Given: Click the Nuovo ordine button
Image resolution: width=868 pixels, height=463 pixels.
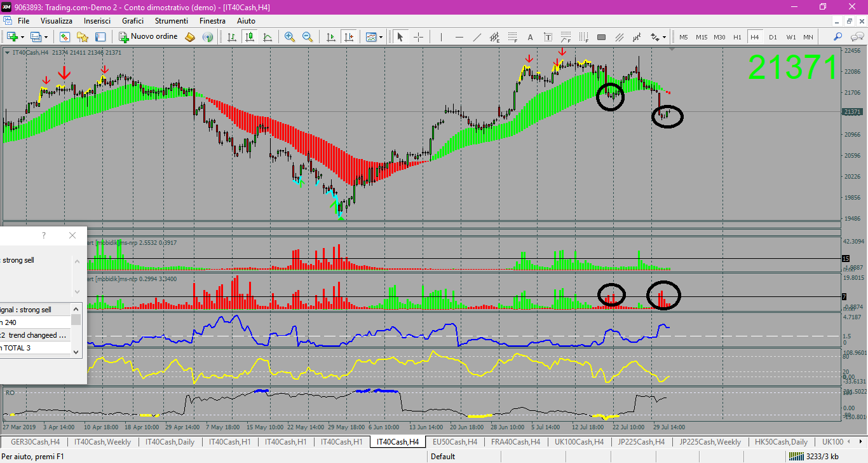Looking at the screenshot, I should coord(148,37).
